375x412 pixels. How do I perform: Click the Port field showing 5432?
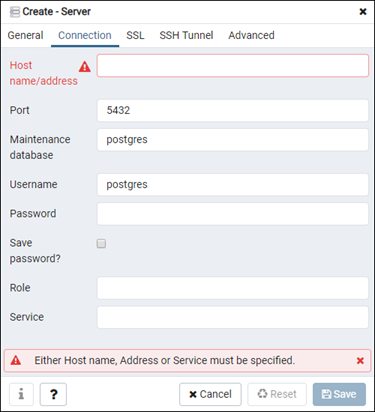click(x=233, y=110)
